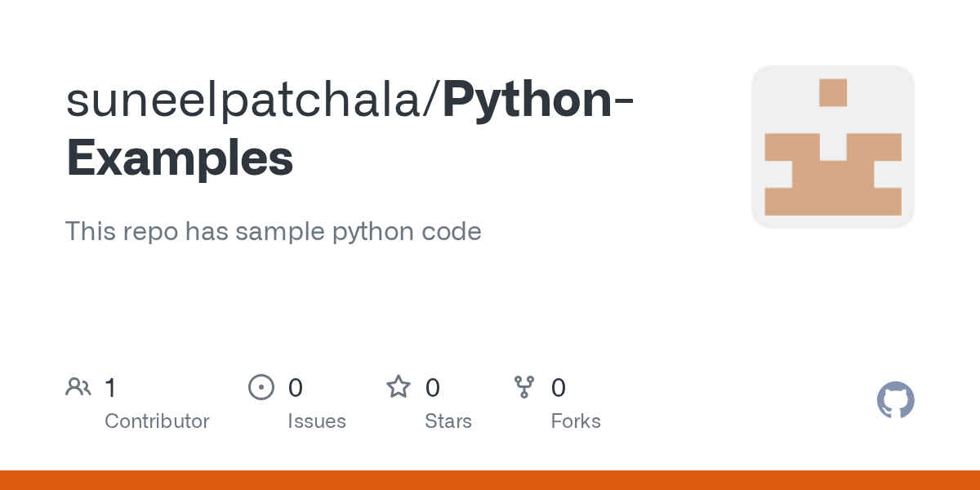Click the Stars star icon
980x490 pixels.
399,386
